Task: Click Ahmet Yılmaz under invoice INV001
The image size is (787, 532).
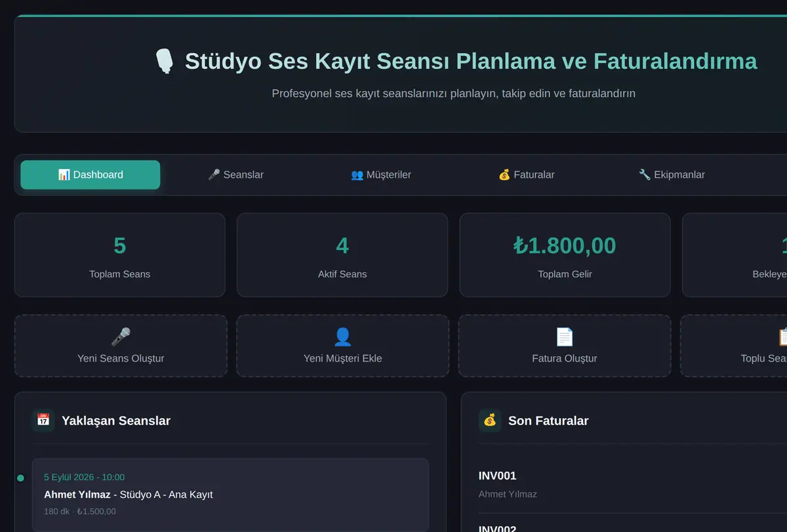Action: 508,494
